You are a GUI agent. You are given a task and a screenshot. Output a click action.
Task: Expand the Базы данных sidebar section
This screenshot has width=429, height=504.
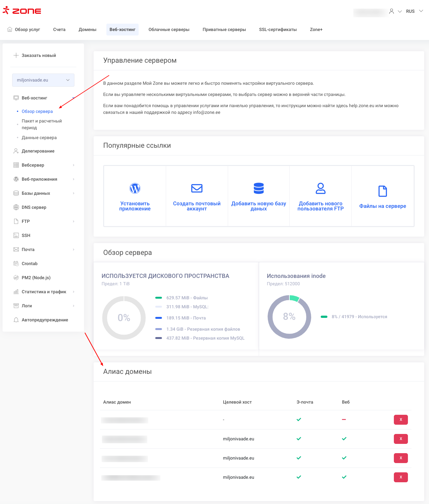point(43,193)
